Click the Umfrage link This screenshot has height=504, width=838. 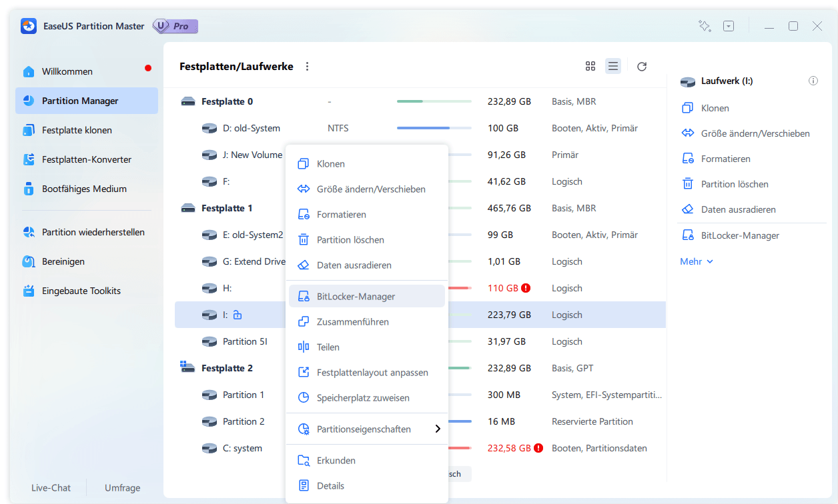(122, 487)
